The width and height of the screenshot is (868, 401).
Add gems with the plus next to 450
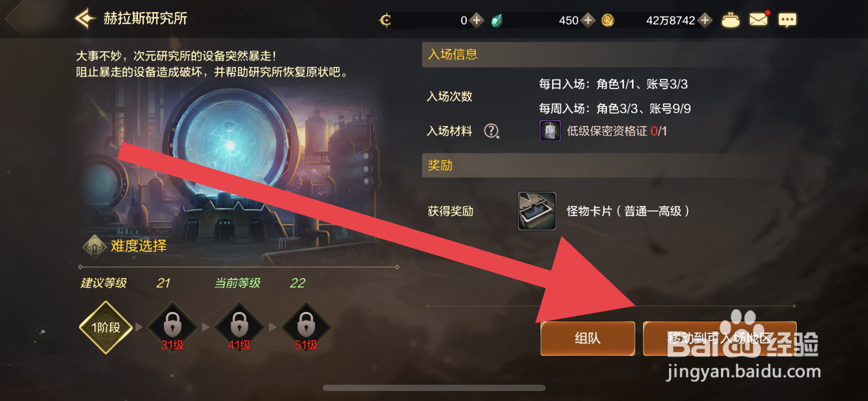click(588, 20)
